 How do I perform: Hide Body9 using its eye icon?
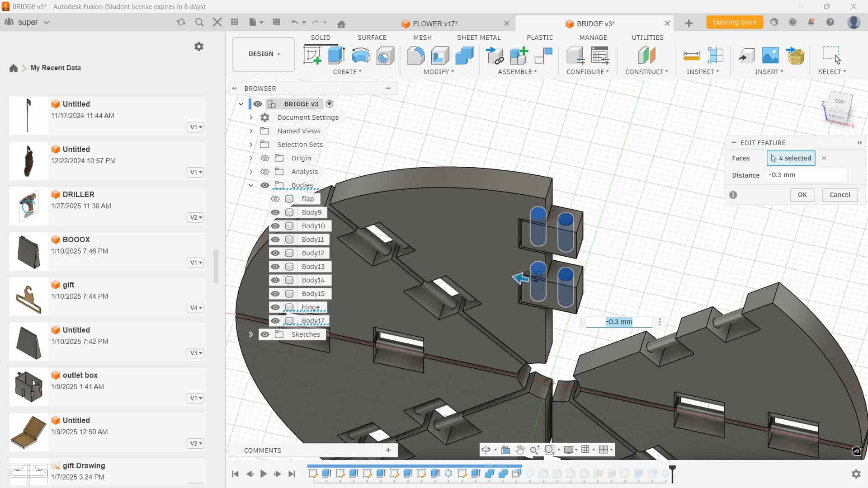[275, 212]
